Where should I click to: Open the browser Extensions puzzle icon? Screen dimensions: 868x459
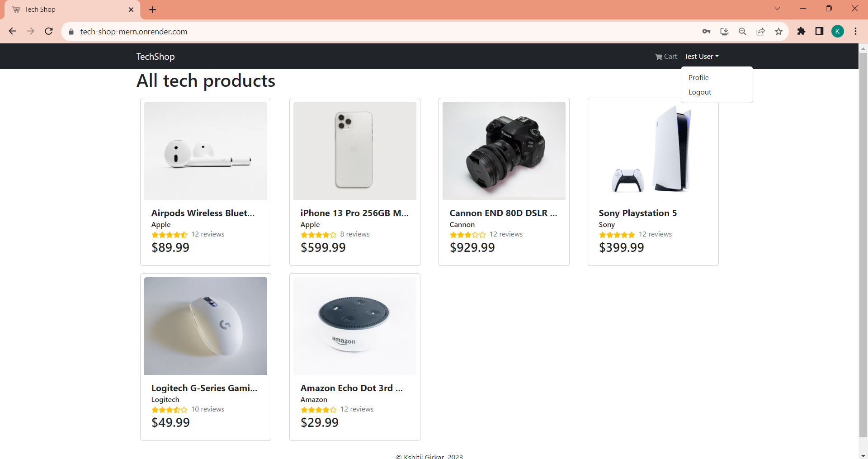click(801, 31)
